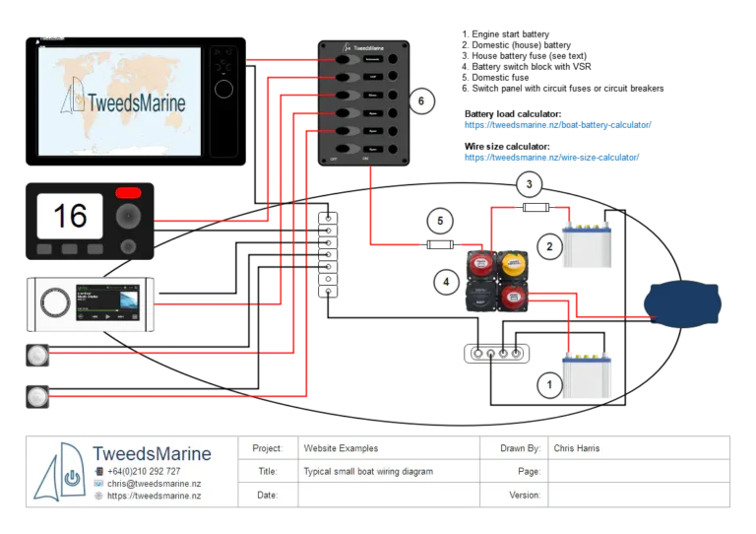Select the top-left red battery switch
The image size is (756, 534).
point(482,263)
